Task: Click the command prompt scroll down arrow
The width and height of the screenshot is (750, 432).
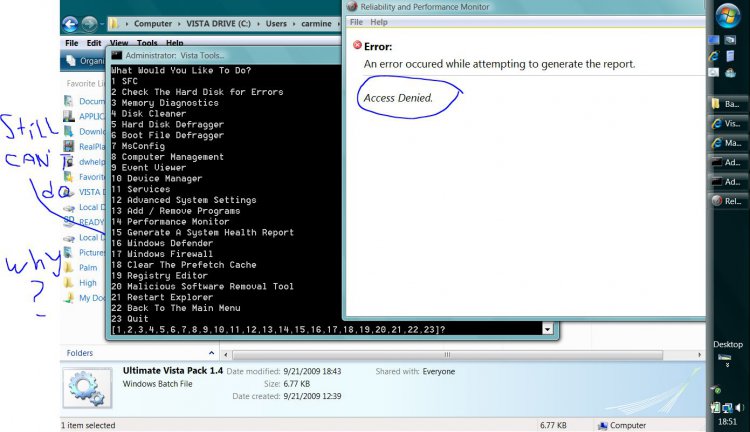Action: click(x=547, y=329)
